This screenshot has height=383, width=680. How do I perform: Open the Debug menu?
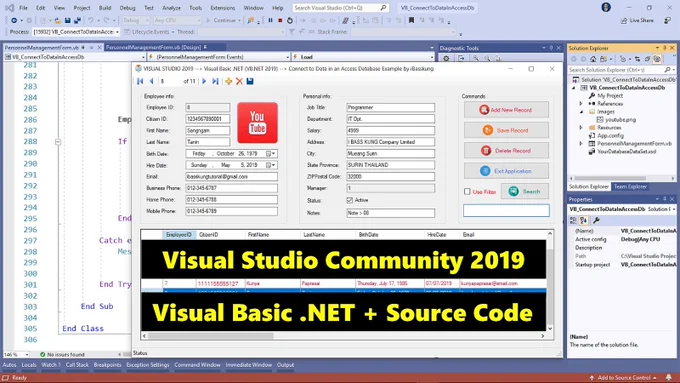click(127, 8)
